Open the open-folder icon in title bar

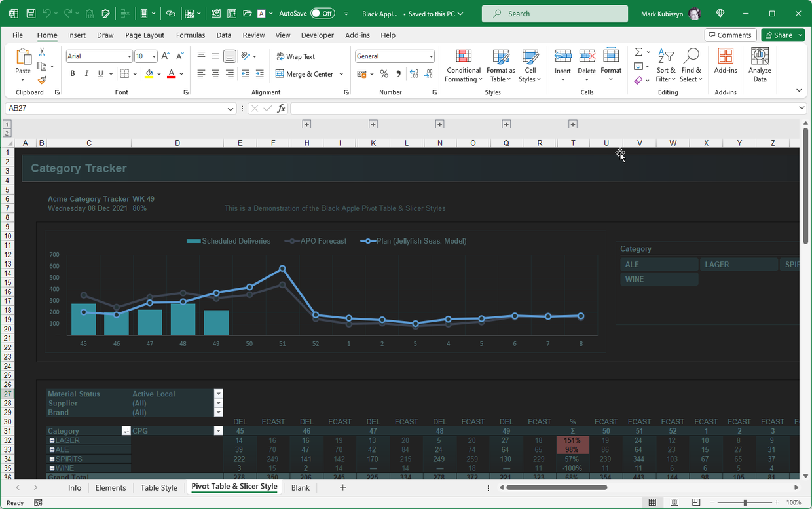[247, 14]
